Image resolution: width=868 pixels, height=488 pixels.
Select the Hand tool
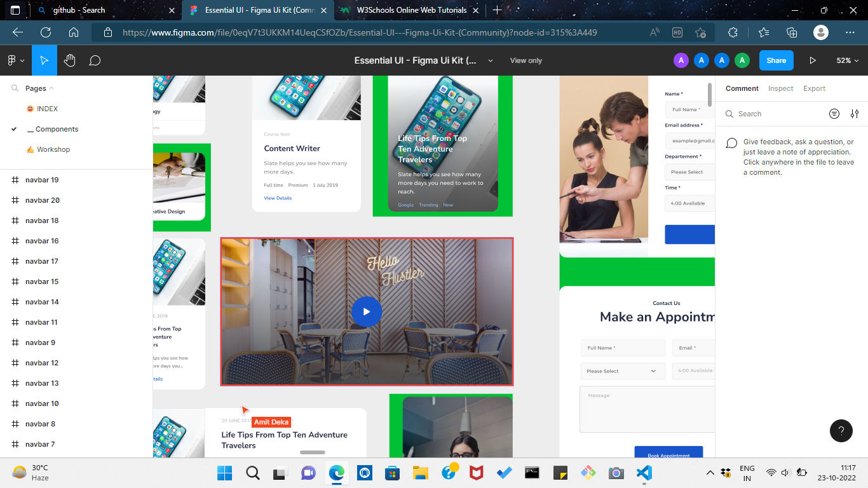[x=70, y=60]
